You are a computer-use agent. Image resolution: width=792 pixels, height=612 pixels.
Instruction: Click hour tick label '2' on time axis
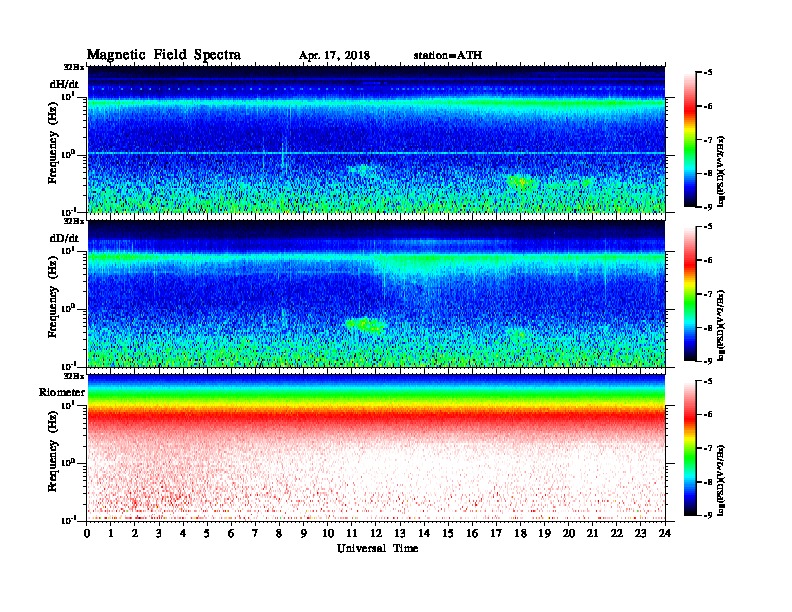135,533
